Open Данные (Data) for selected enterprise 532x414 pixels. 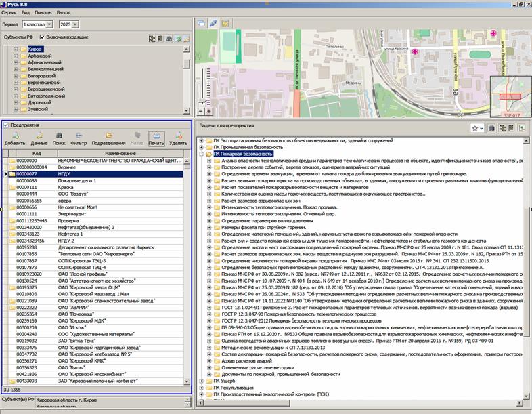39,135
